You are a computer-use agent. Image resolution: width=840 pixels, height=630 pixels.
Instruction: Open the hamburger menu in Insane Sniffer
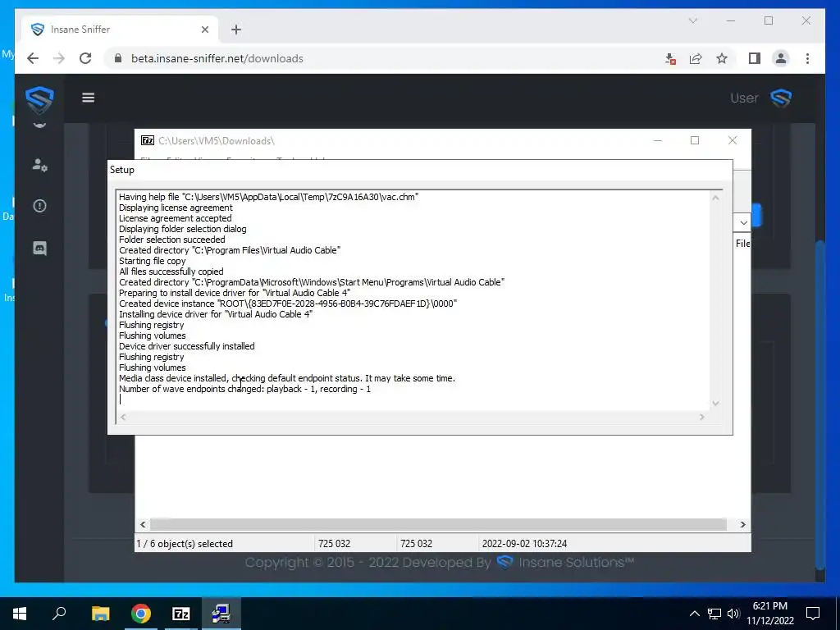click(89, 98)
